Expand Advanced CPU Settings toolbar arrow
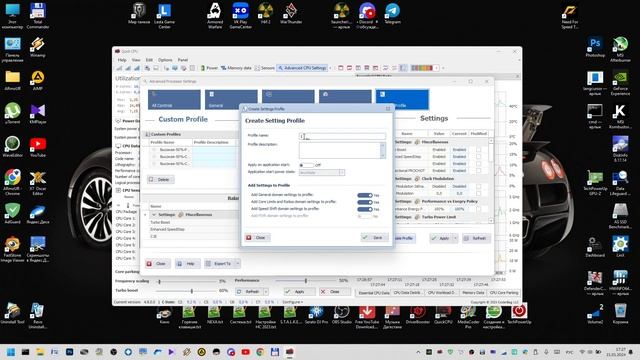The image size is (640, 360). pos(330,68)
